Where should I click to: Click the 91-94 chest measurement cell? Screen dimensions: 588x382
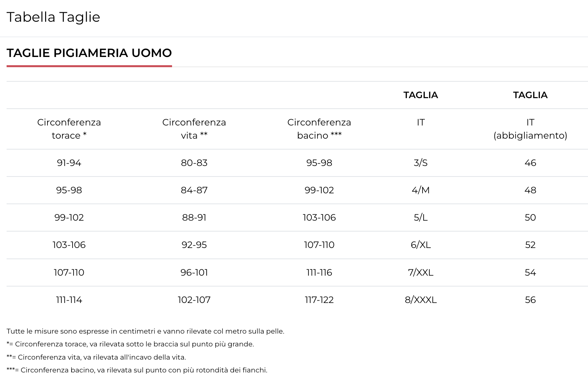(x=69, y=163)
